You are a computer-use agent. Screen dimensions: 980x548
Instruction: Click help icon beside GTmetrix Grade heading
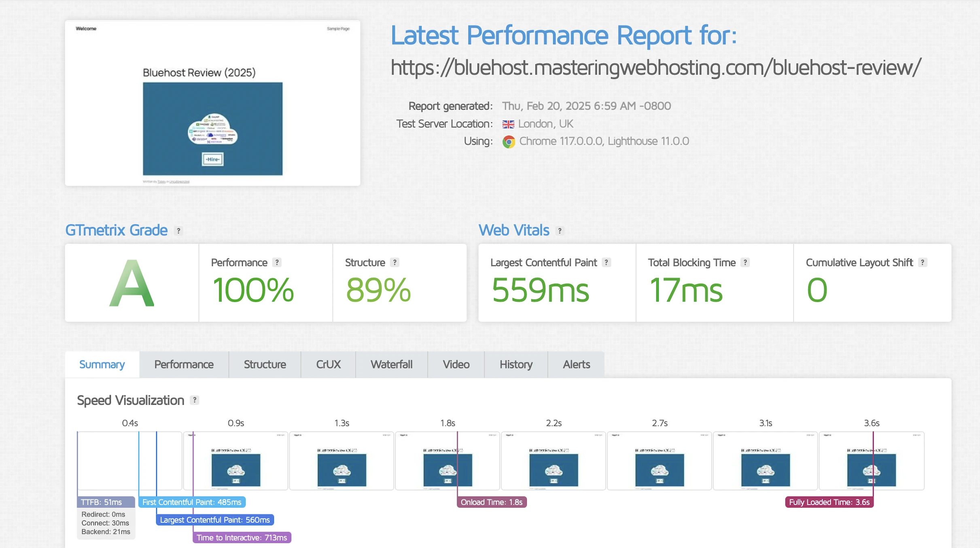pyautogui.click(x=178, y=231)
